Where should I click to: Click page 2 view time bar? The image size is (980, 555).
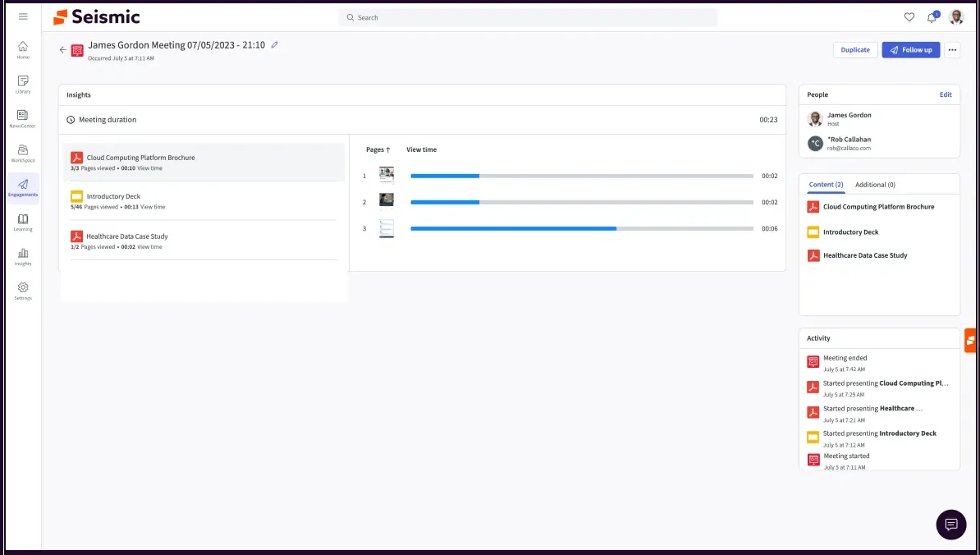coord(581,203)
